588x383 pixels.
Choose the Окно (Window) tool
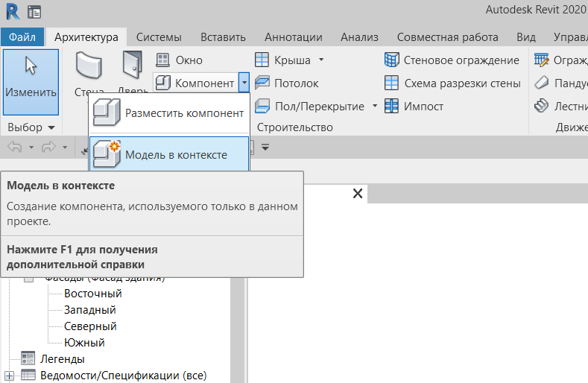point(179,60)
